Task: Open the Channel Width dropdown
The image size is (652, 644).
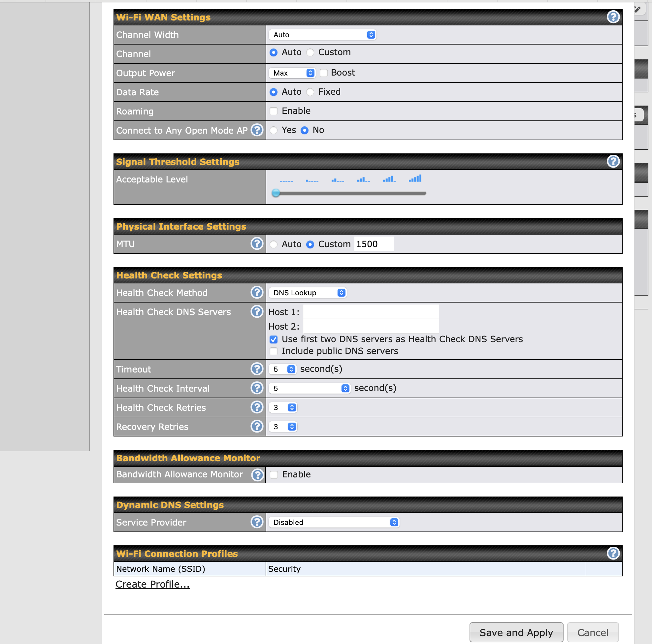Action: tap(322, 35)
